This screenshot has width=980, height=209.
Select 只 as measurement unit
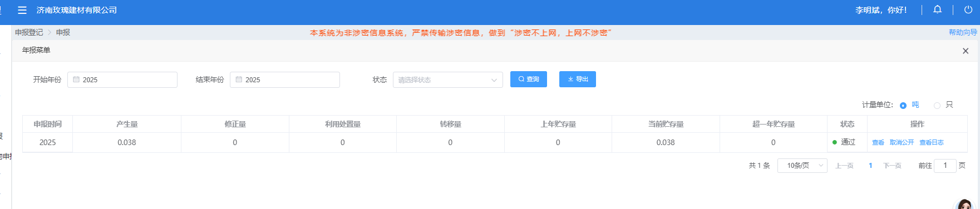tap(937, 105)
